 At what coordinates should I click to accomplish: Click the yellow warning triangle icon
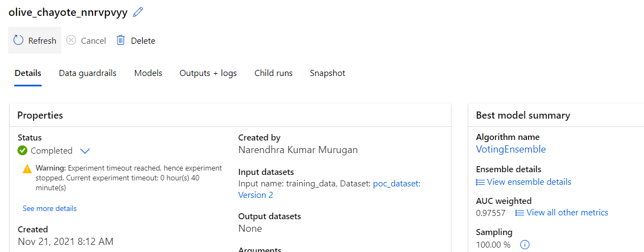(x=27, y=168)
